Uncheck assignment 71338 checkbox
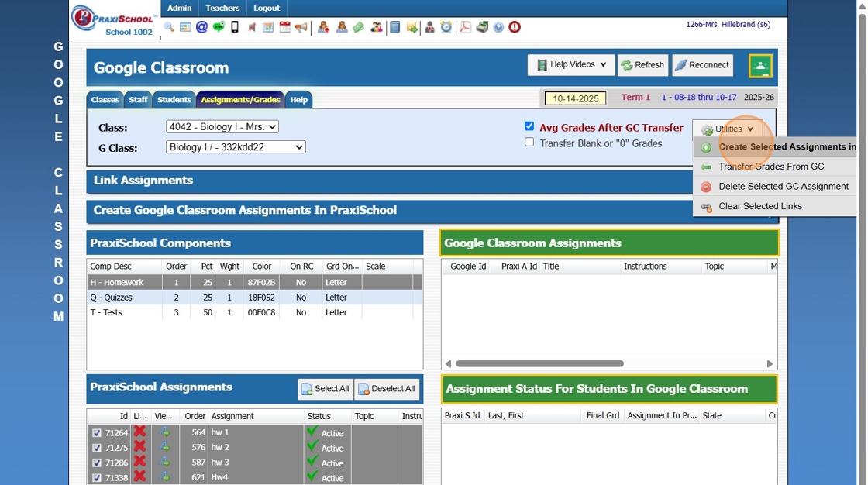Screen dimensions: 868x485 (97, 478)
